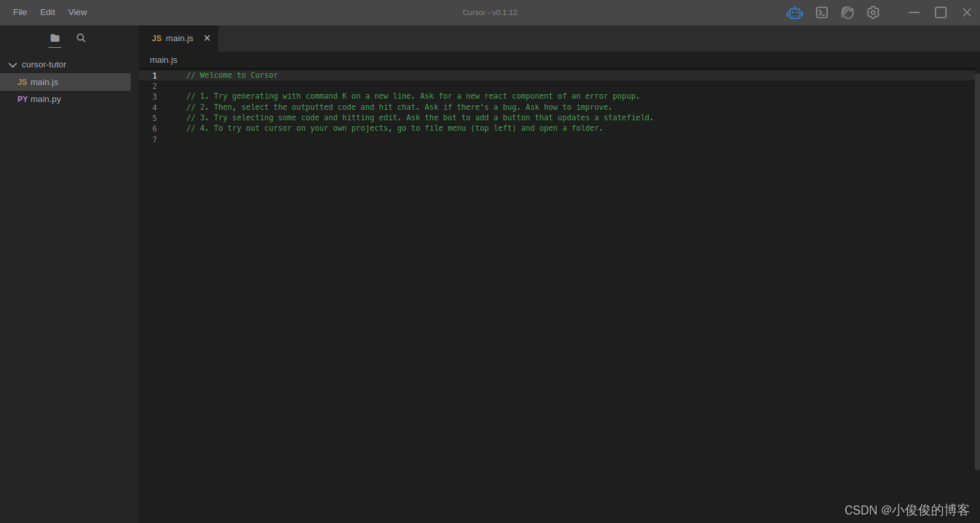980x523 pixels.
Task: Maximize the Cursor window
Action: tap(941, 12)
